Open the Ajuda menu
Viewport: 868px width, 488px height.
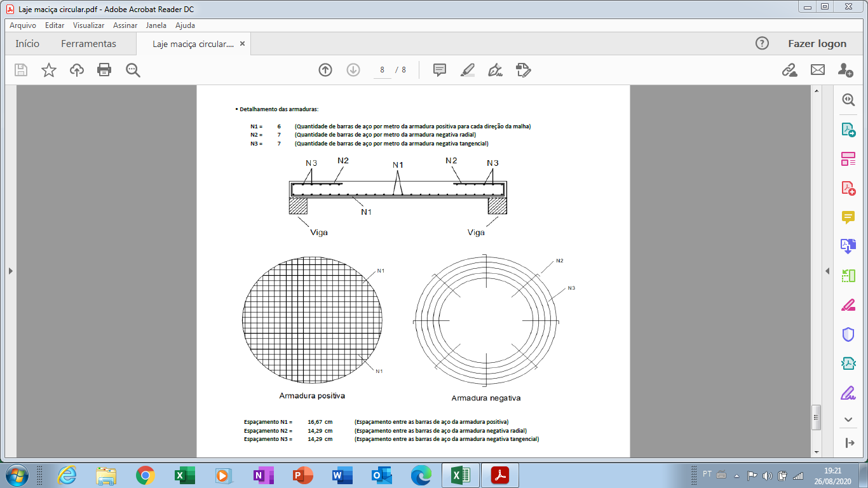[x=185, y=25]
